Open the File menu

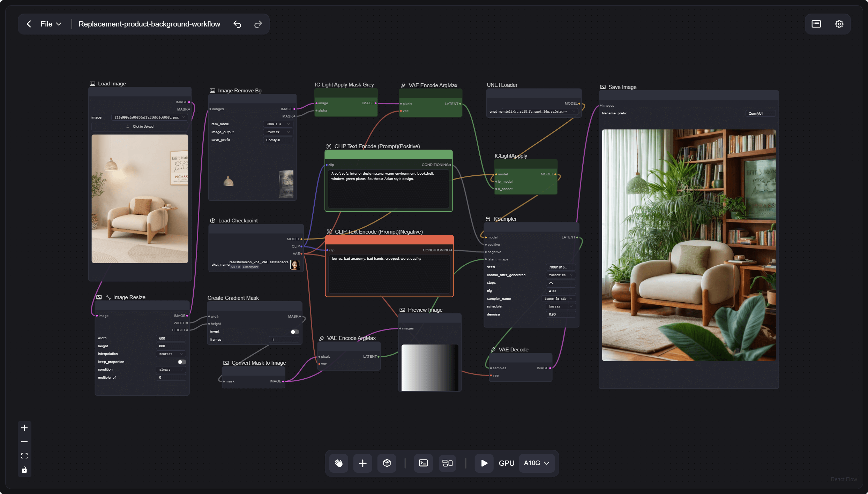pyautogui.click(x=51, y=24)
